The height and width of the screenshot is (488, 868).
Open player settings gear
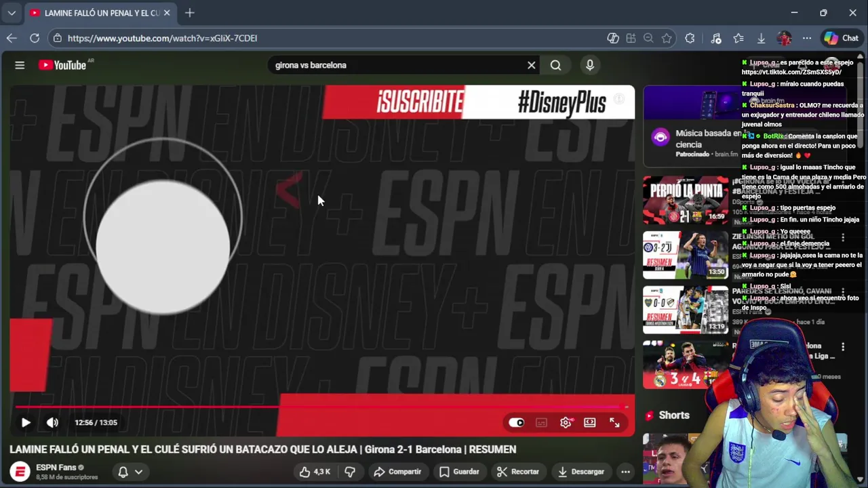tap(566, 422)
